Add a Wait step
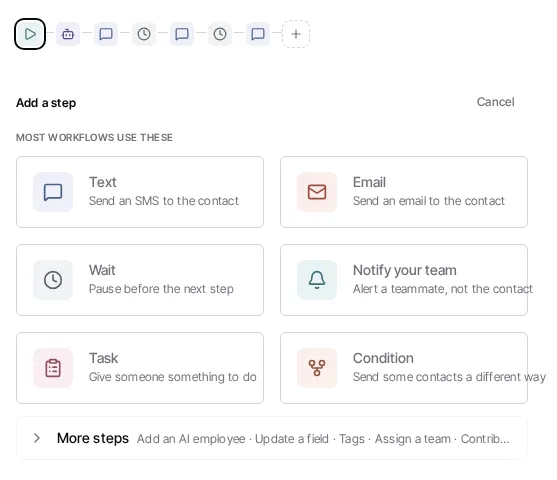Viewport: 557px width, 480px height. tap(140, 280)
